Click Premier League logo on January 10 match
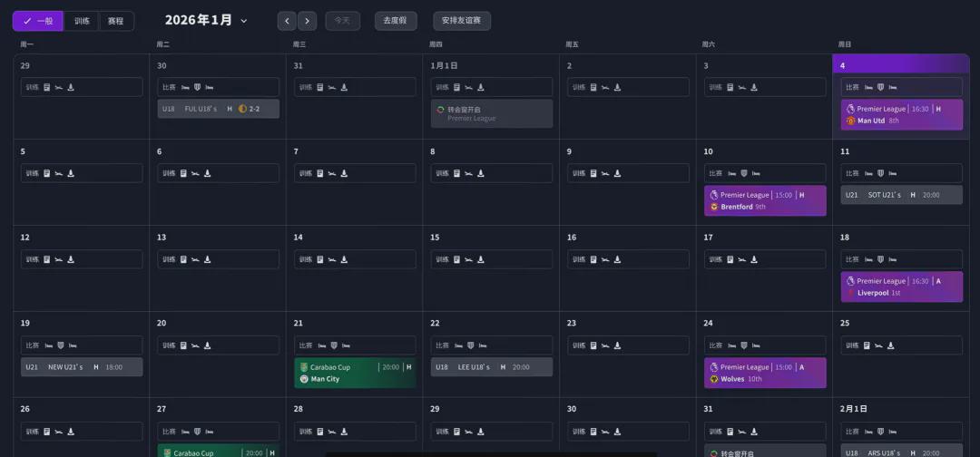 point(714,195)
